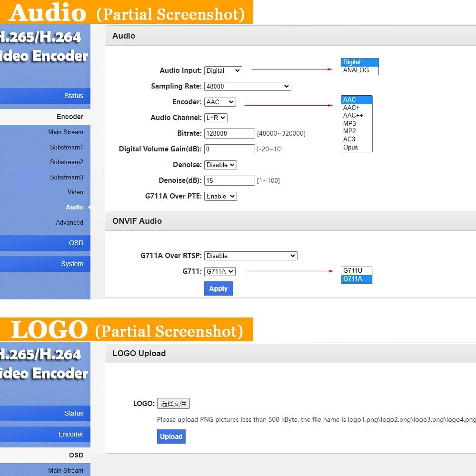Open the Sampling Rate dropdown

[248, 86]
